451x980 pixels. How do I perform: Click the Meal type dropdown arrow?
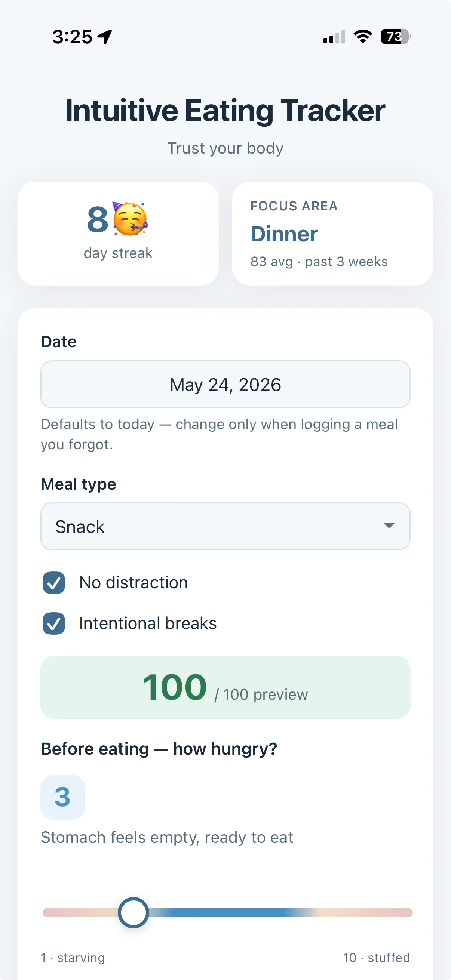pos(389,526)
